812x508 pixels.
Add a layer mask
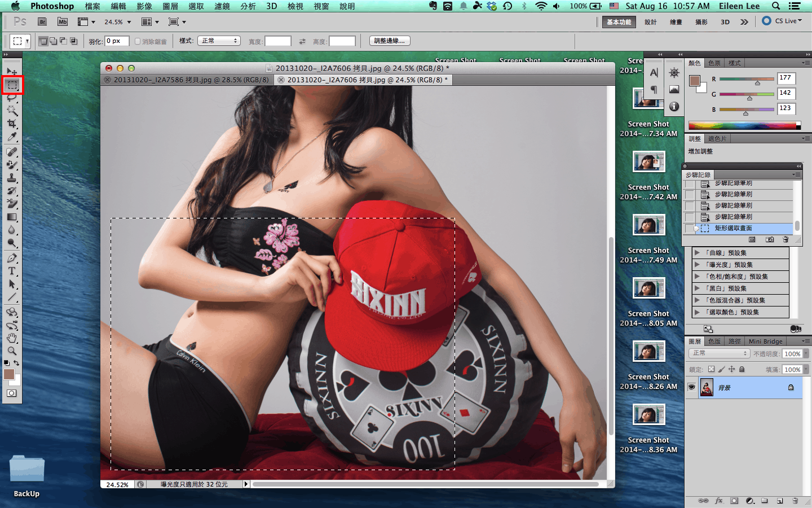pyautogui.click(x=734, y=501)
